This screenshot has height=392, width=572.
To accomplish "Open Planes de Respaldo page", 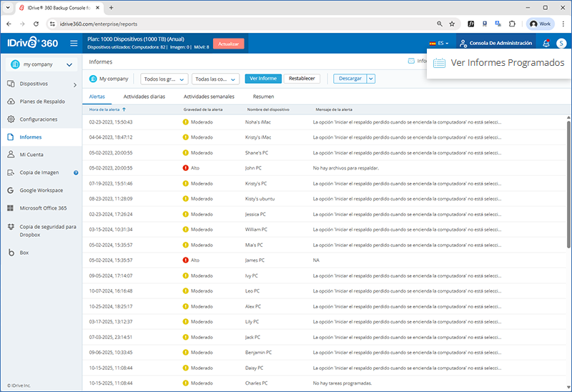I will (41, 101).
